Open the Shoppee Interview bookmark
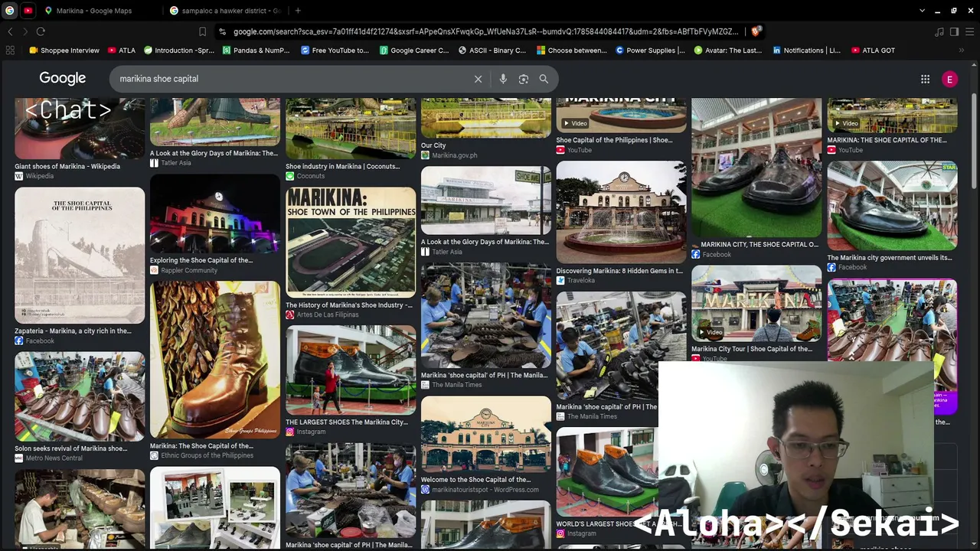The width and height of the screenshot is (980, 551). (64, 51)
